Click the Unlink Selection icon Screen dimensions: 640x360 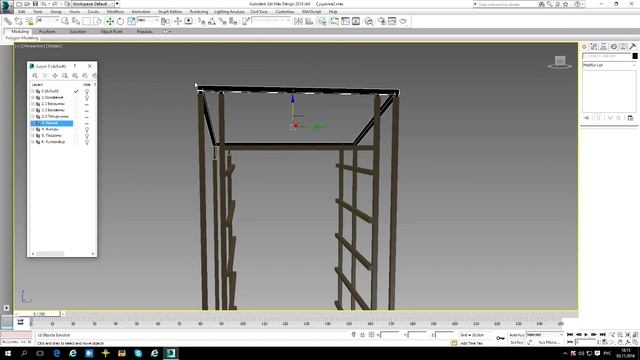18,21
